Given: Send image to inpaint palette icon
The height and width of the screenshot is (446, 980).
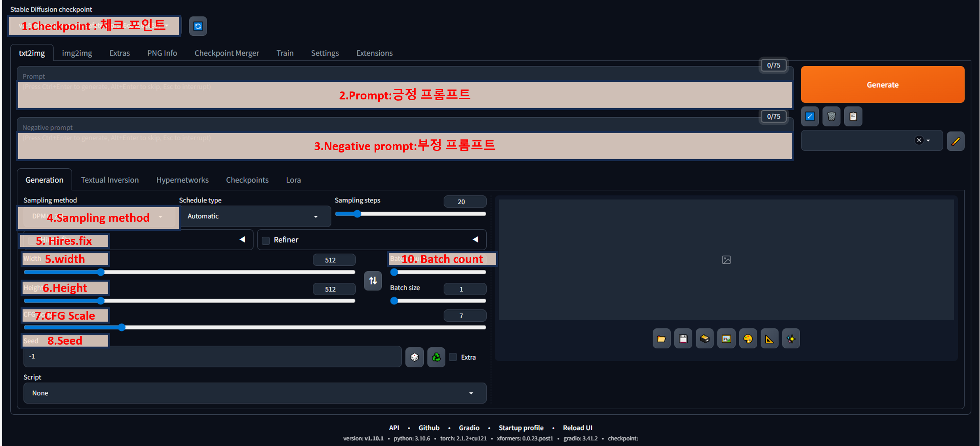Looking at the screenshot, I should click(748, 339).
